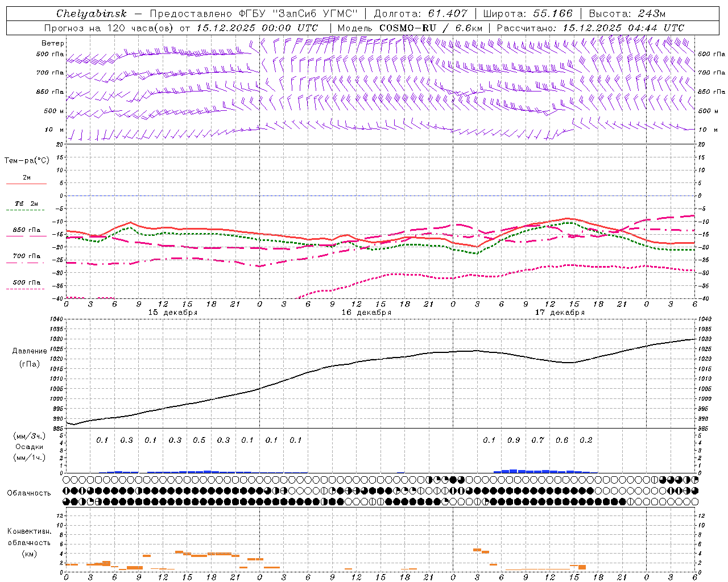Click the Конвективн. label of convective cloud panel
The width and height of the screenshot is (728, 582).
29,531
